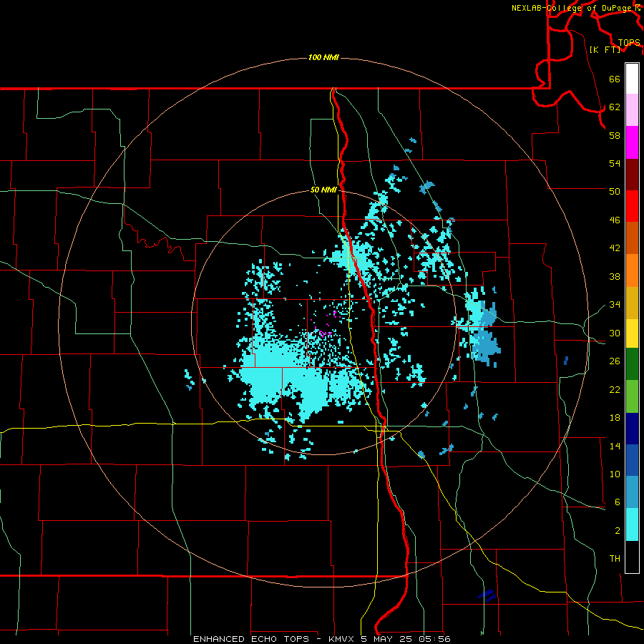The image size is (644, 644).
Task: Select the royal blue scale swatch
Action: (632, 460)
